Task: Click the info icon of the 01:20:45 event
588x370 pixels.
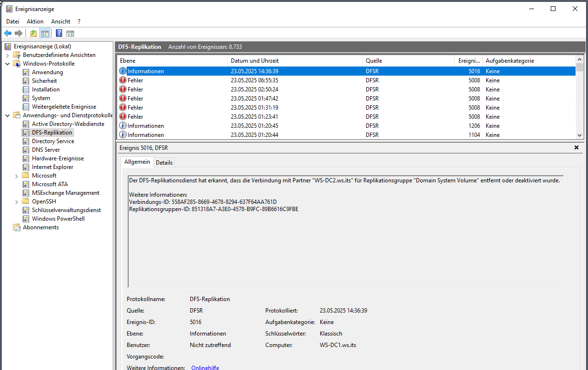Action: (123, 126)
